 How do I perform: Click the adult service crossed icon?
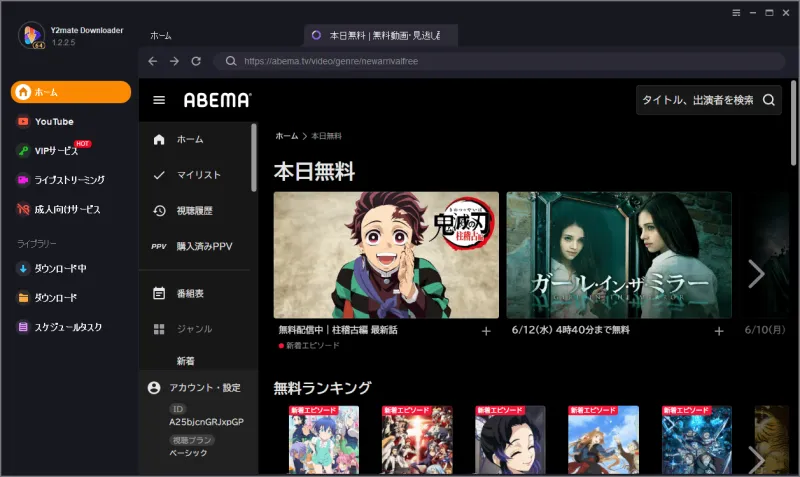23,209
